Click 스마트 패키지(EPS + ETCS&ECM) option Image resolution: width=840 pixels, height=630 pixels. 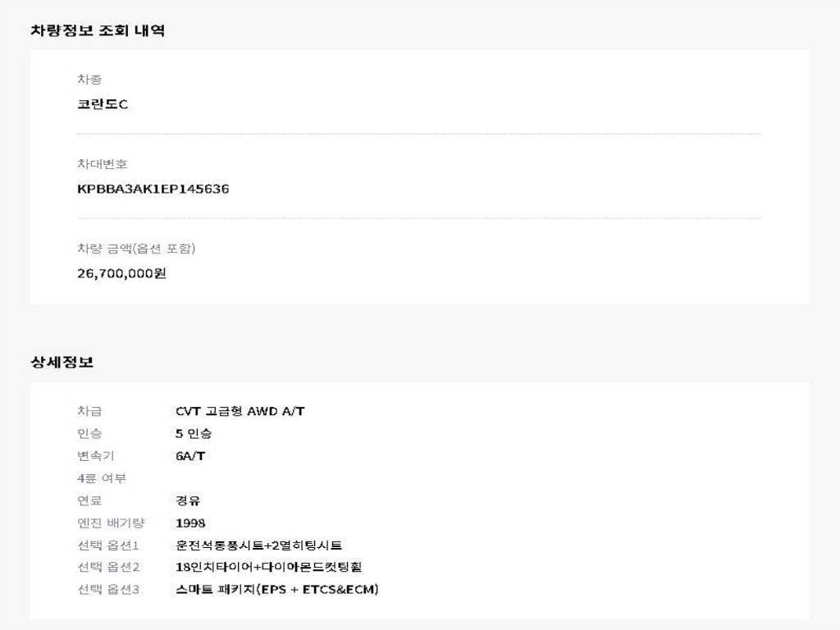[x=277, y=589]
